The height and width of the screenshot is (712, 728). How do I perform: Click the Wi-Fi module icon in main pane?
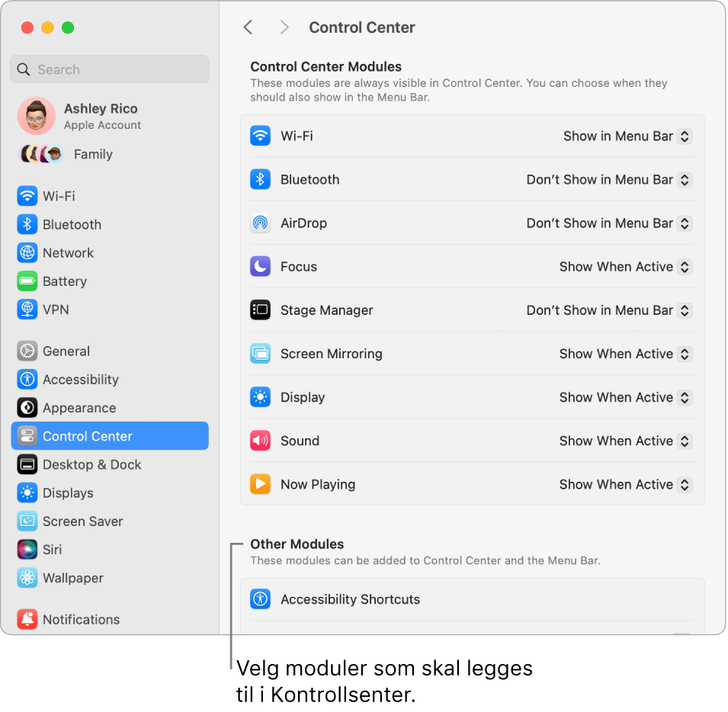point(260,136)
